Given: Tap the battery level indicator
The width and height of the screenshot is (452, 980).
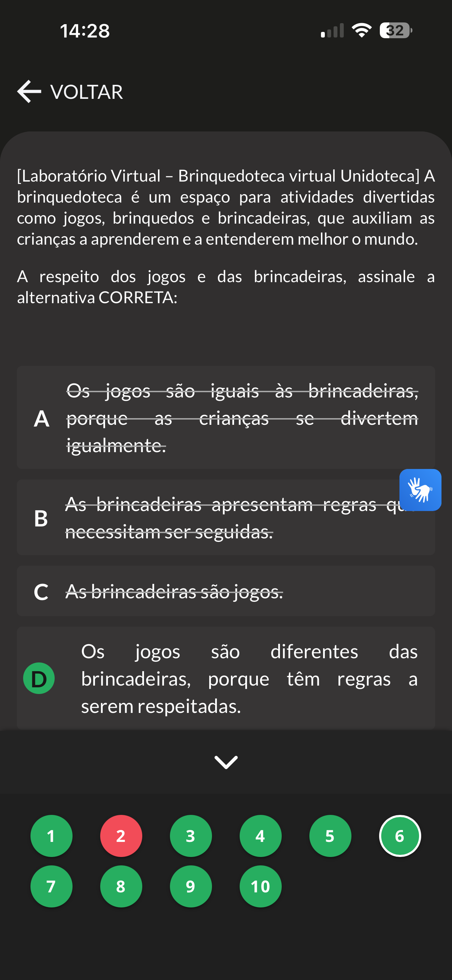Looking at the screenshot, I should coord(396,30).
